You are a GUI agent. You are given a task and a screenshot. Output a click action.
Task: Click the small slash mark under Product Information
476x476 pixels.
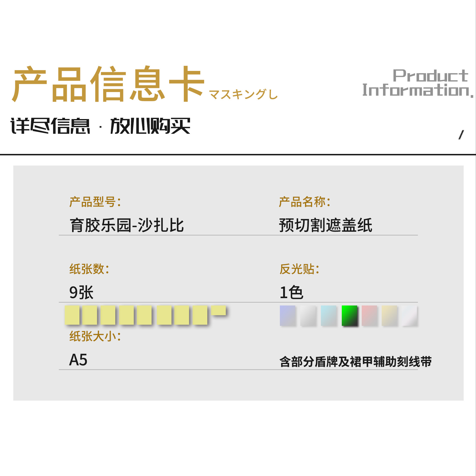[x=461, y=135]
